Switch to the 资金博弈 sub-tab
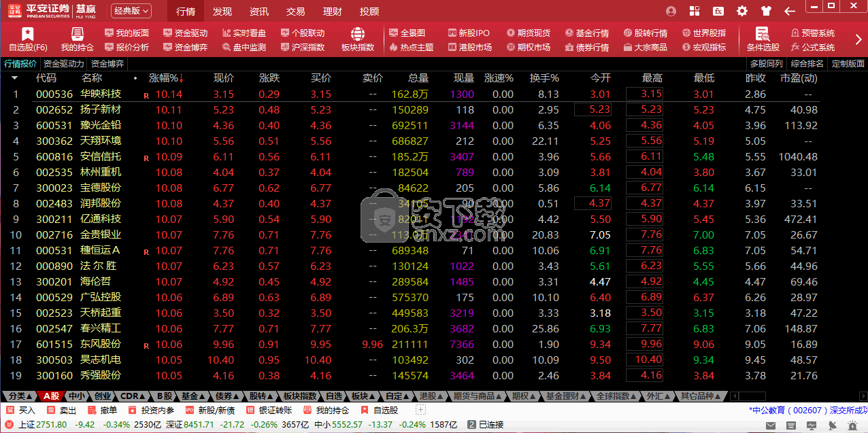This screenshot has width=868, height=433. click(107, 64)
